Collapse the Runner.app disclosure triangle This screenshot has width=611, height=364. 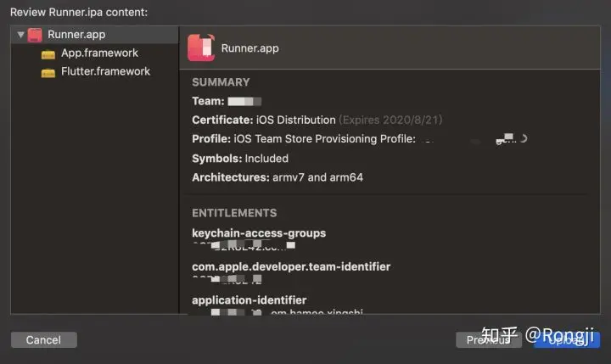tap(20, 35)
